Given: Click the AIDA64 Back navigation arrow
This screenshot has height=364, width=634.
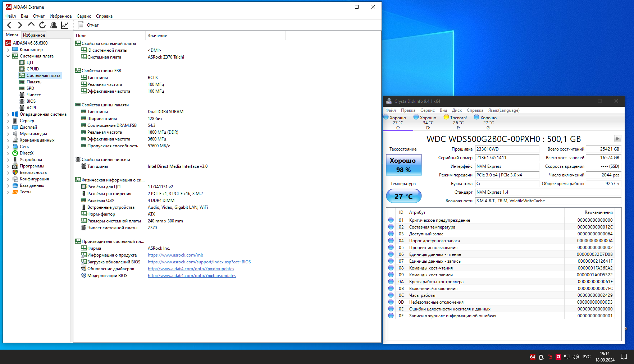Looking at the screenshot, I should pyautogui.click(x=9, y=25).
